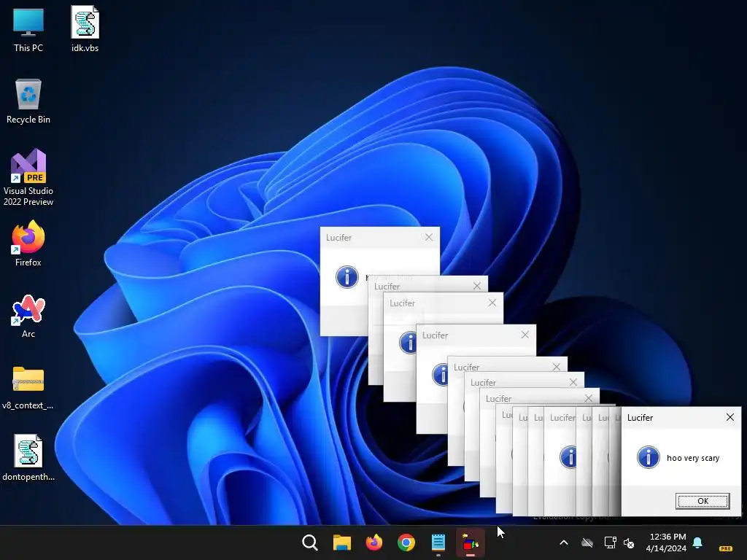Screen dimensions: 747x560
Task: Launch Google Chrome from the taskbar
Action: 406,542
